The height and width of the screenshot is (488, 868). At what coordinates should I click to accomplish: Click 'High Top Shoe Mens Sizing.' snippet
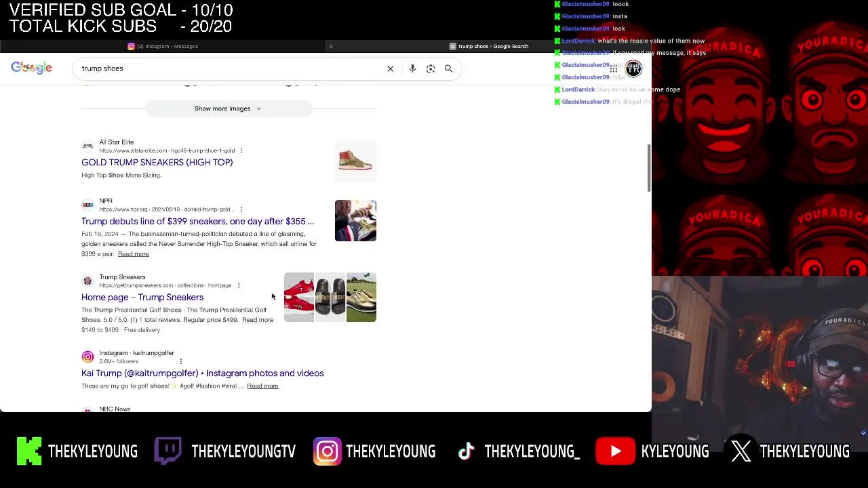pyautogui.click(x=121, y=175)
